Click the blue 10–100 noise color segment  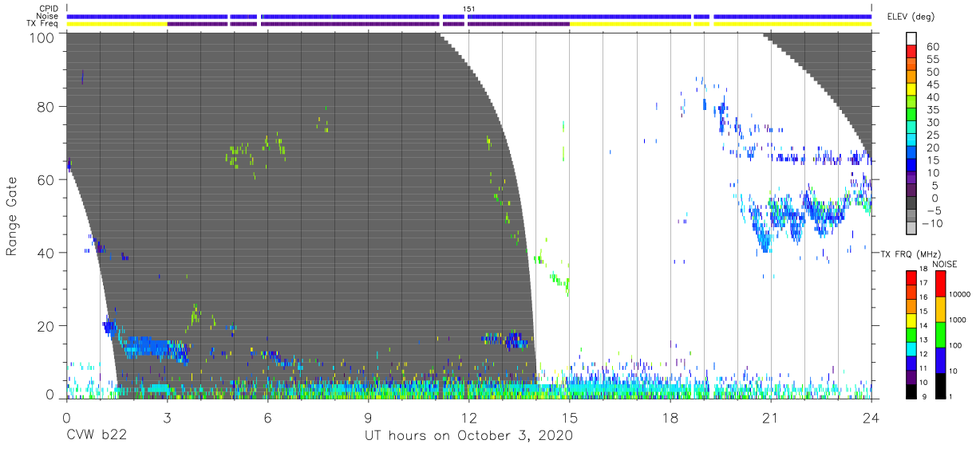[x=940, y=360]
